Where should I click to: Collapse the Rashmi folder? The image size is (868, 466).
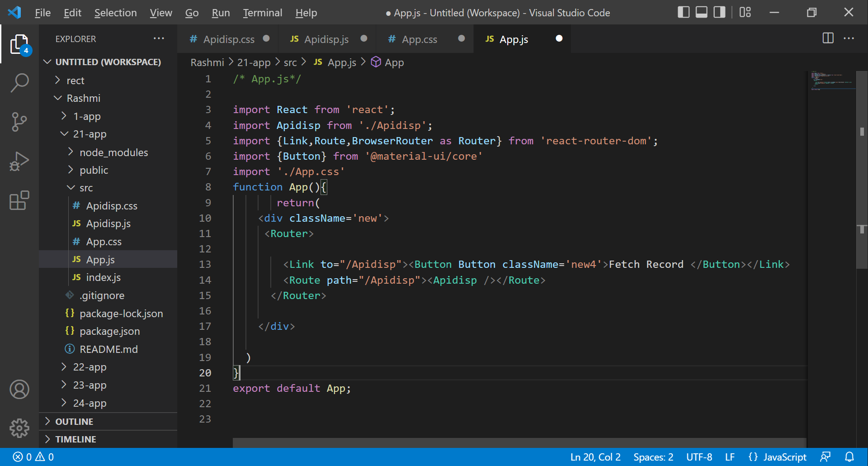[x=108, y=98]
